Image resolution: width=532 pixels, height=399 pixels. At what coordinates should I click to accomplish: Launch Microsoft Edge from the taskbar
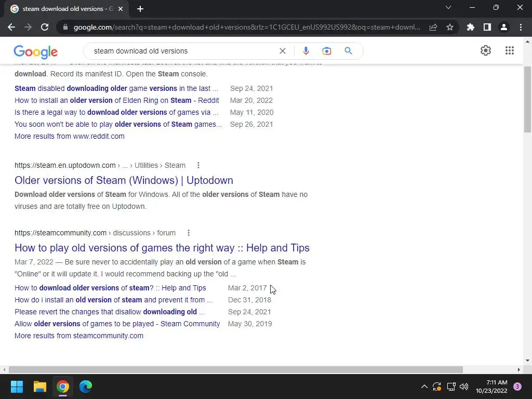click(x=86, y=387)
